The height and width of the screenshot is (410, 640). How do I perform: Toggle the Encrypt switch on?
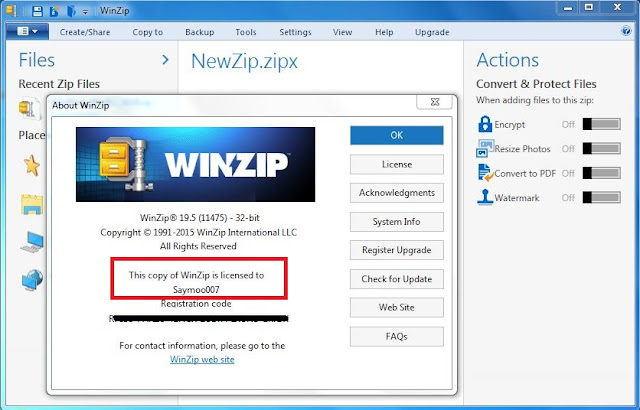click(x=602, y=124)
